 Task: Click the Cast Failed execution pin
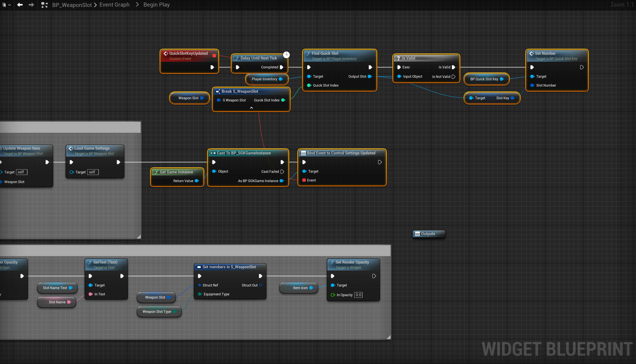[x=282, y=171]
